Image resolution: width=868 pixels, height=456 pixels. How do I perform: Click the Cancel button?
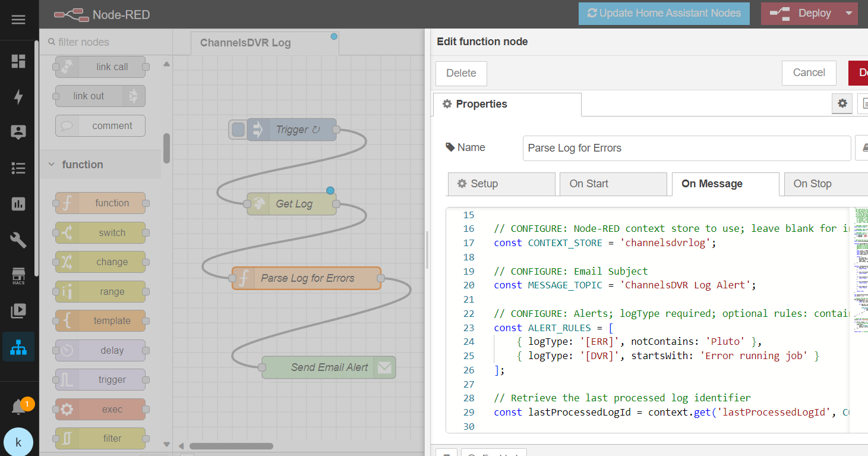click(809, 73)
